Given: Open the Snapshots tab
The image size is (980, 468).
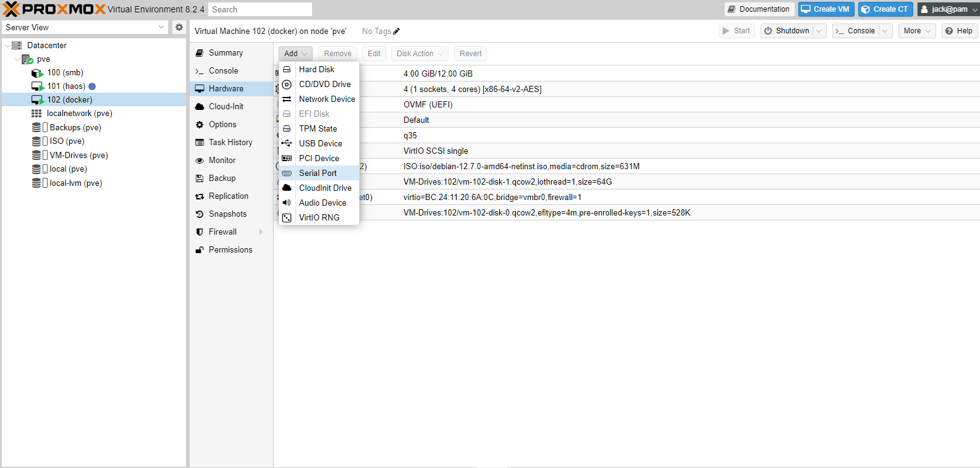Looking at the screenshot, I should (227, 214).
